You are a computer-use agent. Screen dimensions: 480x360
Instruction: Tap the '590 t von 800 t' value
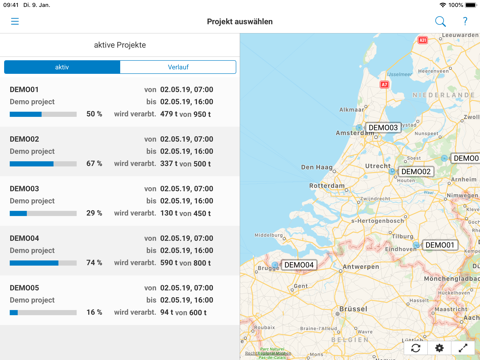(185, 263)
